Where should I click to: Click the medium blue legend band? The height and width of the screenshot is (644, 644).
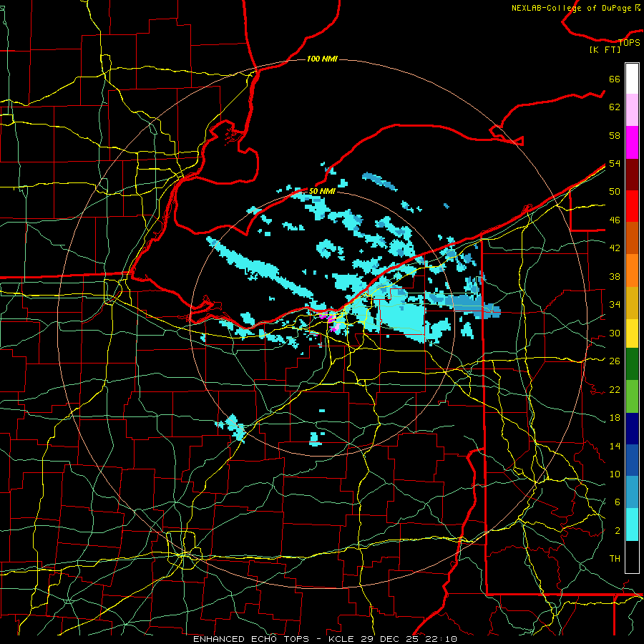(x=632, y=460)
